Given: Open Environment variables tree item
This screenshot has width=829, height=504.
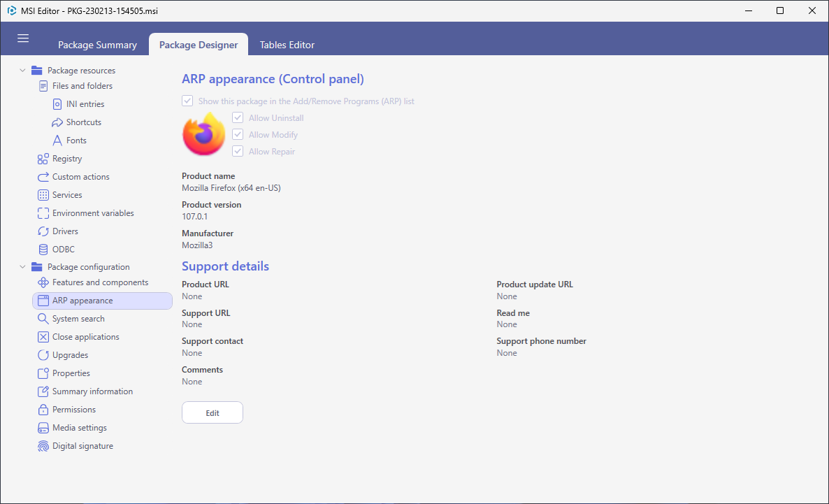Looking at the screenshot, I should click(93, 213).
